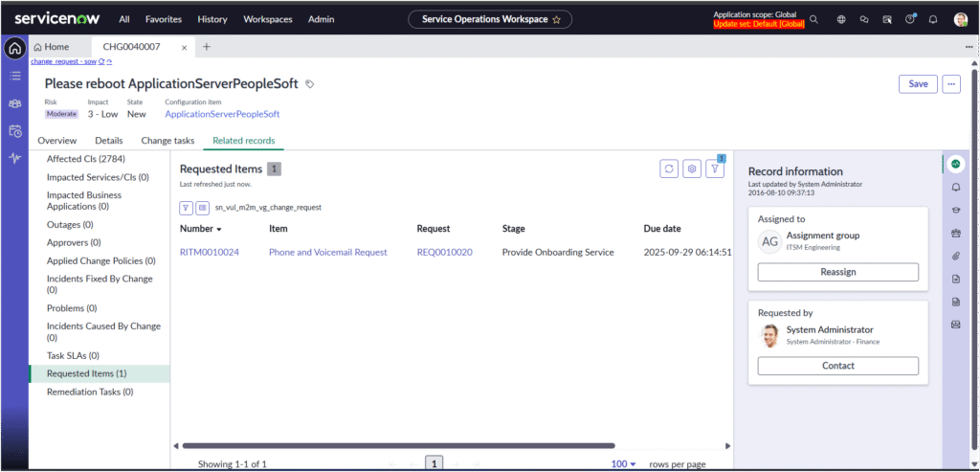Toggle the column view icon next to filter
The image size is (980, 472).
(203, 207)
